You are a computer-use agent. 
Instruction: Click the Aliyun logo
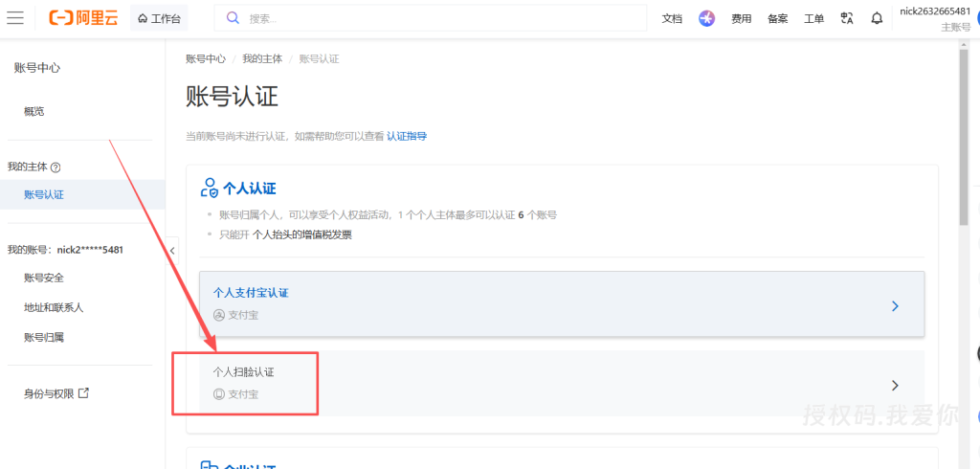pos(84,18)
